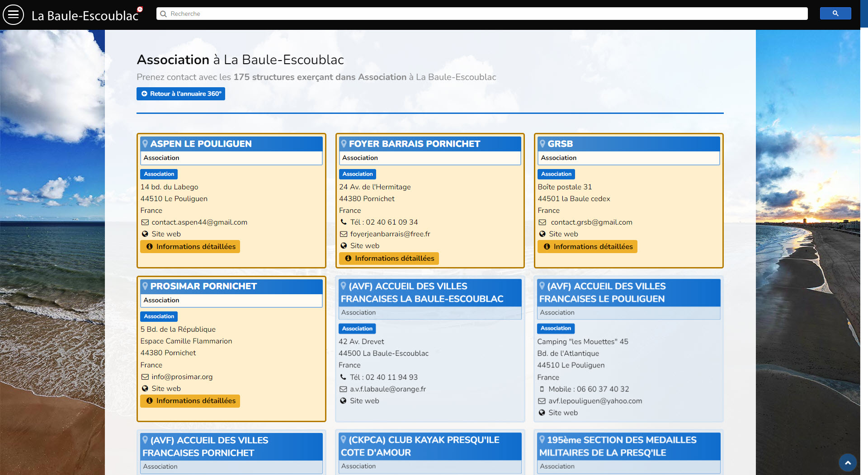Open ASPEN LE POULIGUEN card title
Image resolution: width=868 pixels, height=475 pixels.
coord(201,144)
